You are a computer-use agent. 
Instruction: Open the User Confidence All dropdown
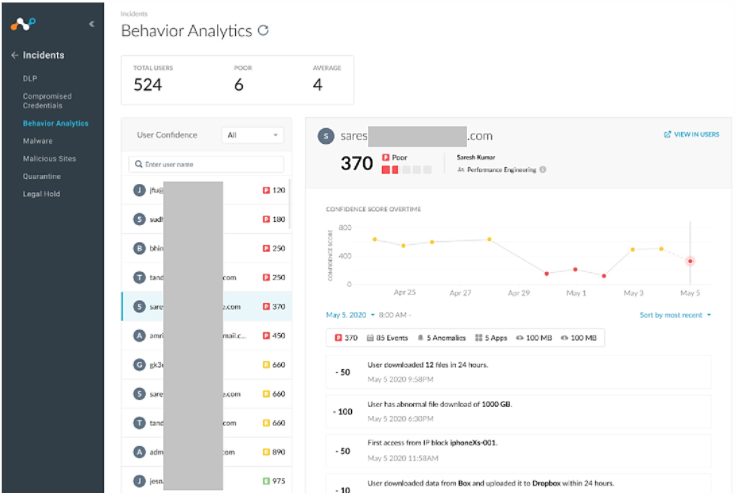pos(253,135)
